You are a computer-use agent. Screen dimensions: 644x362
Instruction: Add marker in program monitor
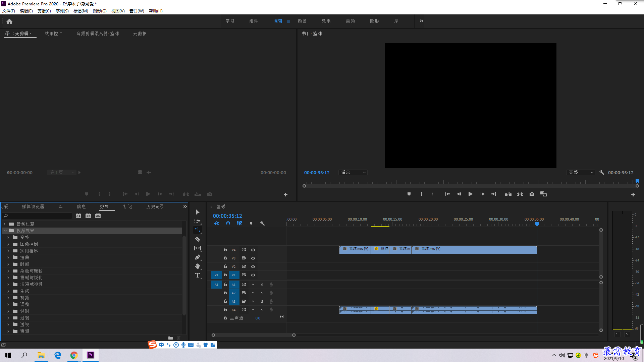[x=409, y=194]
